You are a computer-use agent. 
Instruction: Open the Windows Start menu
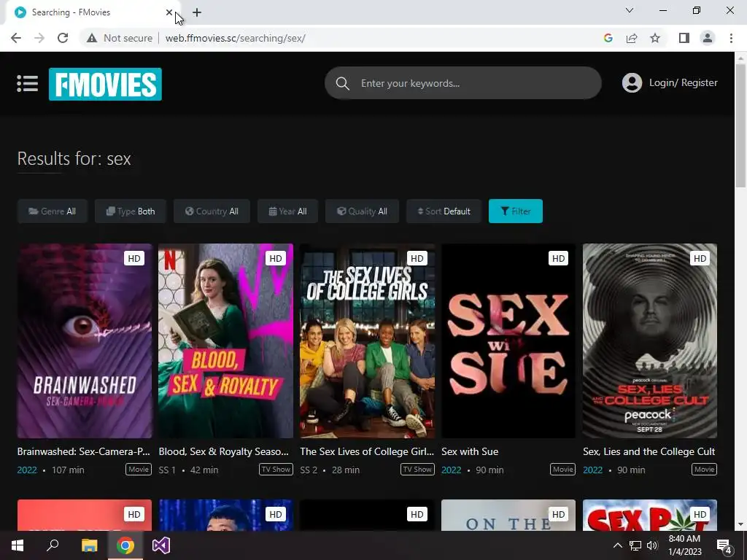point(18,545)
